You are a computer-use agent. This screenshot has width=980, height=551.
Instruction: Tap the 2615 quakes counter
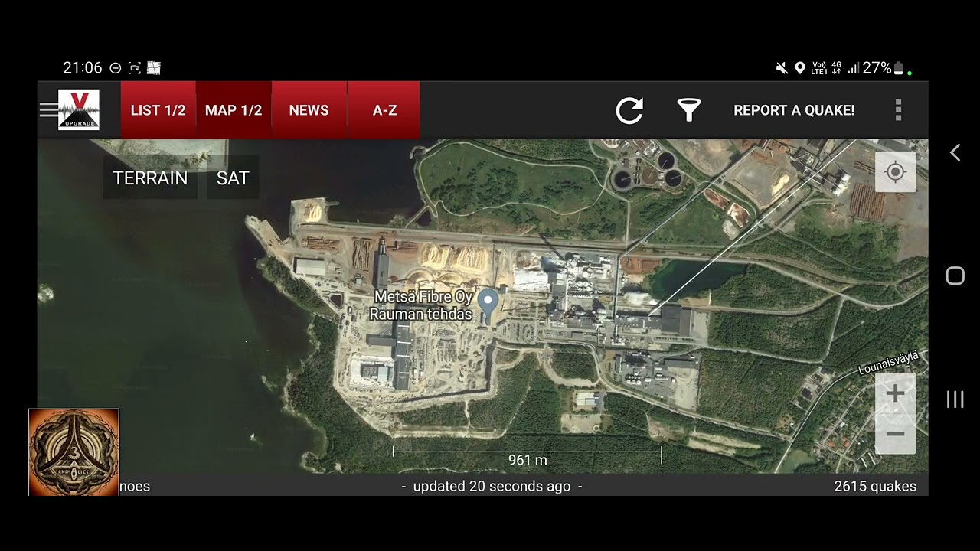coord(875,486)
